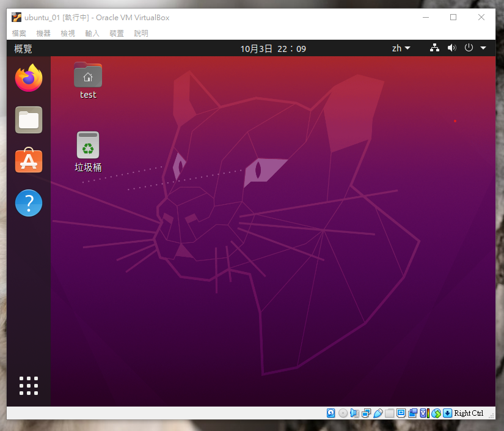Image resolution: width=504 pixels, height=431 pixels.
Task: Click the display status icon
Action: tap(401, 413)
